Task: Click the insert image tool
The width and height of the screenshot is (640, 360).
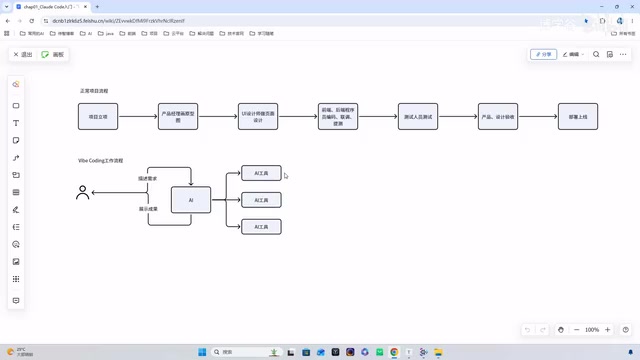Action: [x=16, y=262]
